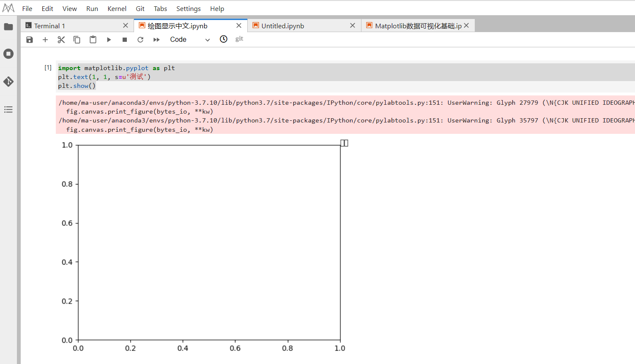Restart the kernel with refresh icon
The width and height of the screenshot is (635, 364).
pos(140,40)
